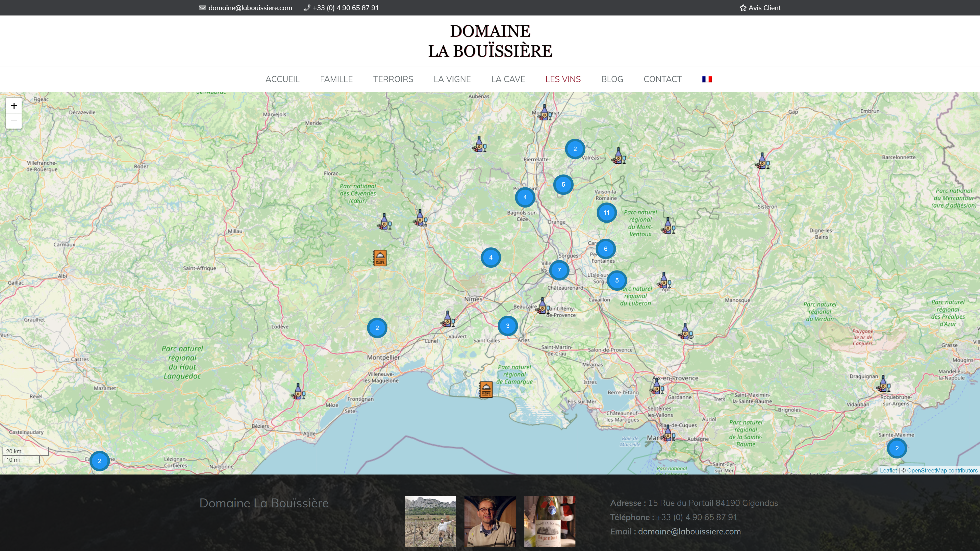980x551 pixels.
Task: Zoom out on the map
Action: (14, 121)
